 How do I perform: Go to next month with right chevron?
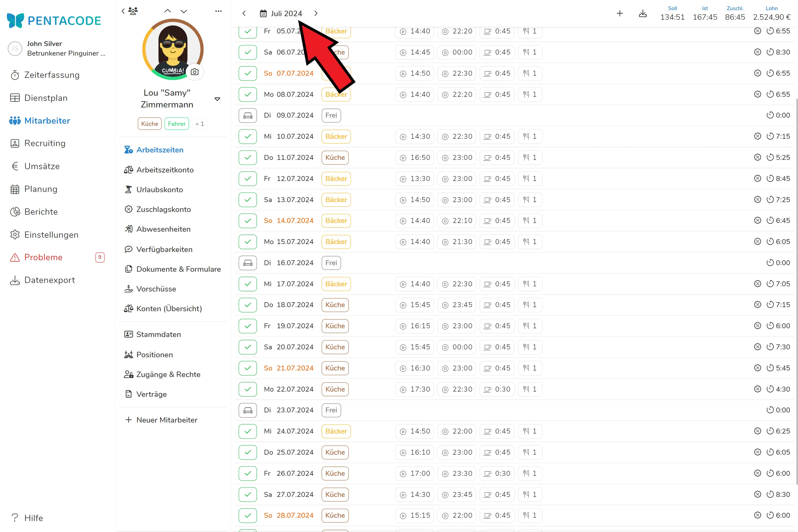coord(316,13)
